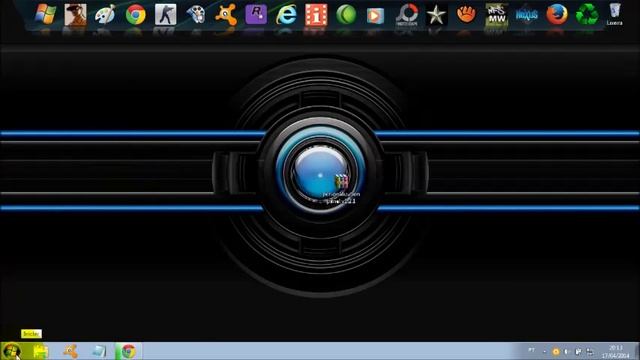The height and width of the screenshot is (360, 640).
Task: Open the paint palette icon in the dock
Action: [x=105, y=15]
